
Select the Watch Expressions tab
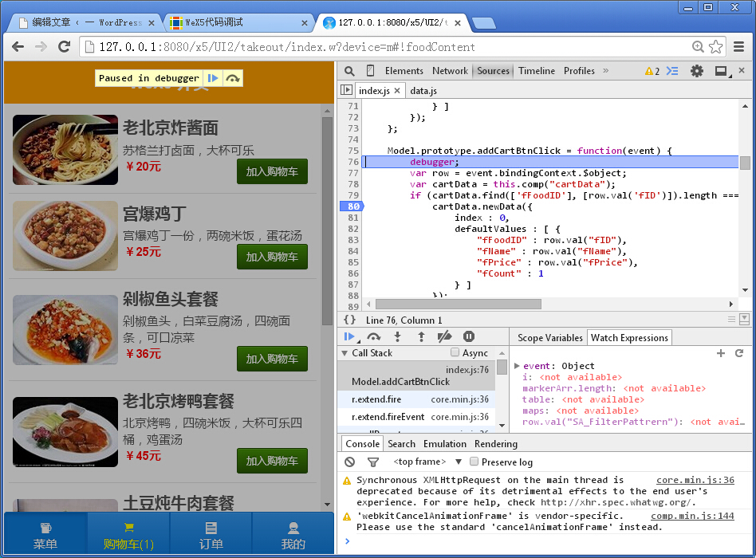[x=629, y=338]
